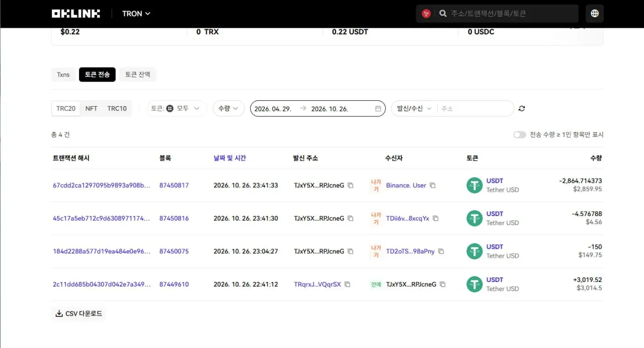Copy TRqrxJ...VQqrSX sender address
Viewport: 644px width, 348px height.
[x=347, y=284]
